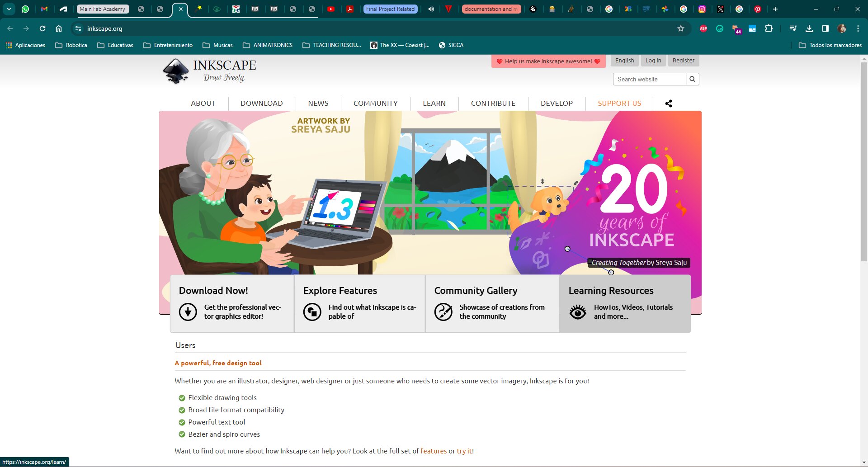Expand the Musicas bookmarks folder
Image resolution: width=868 pixels, height=467 pixels.
[217, 45]
